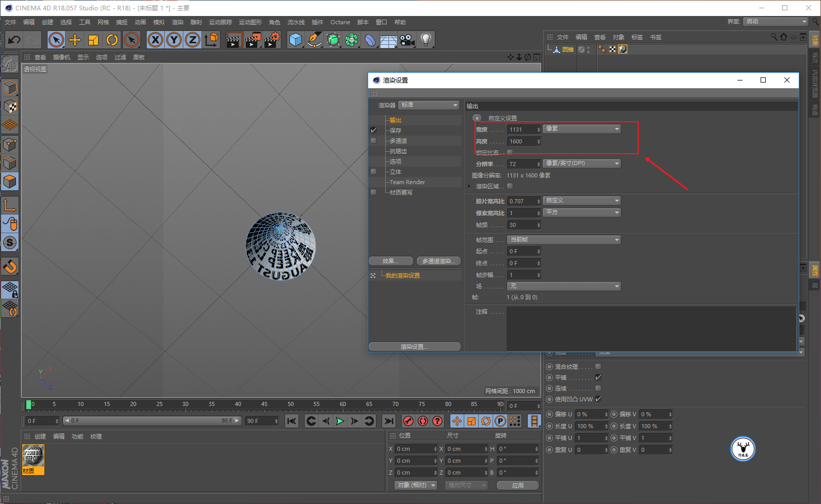Click the 应用 button in coordinates panel

pyautogui.click(x=518, y=485)
